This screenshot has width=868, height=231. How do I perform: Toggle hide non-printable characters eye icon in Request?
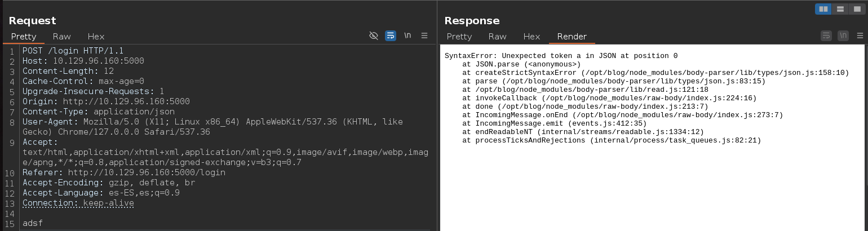(373, 35)
